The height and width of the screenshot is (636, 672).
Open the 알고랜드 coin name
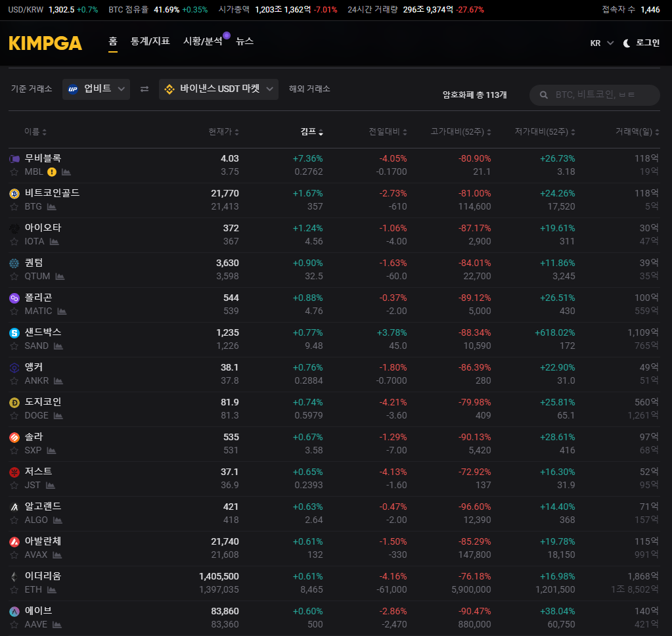(x=43, y=506)
